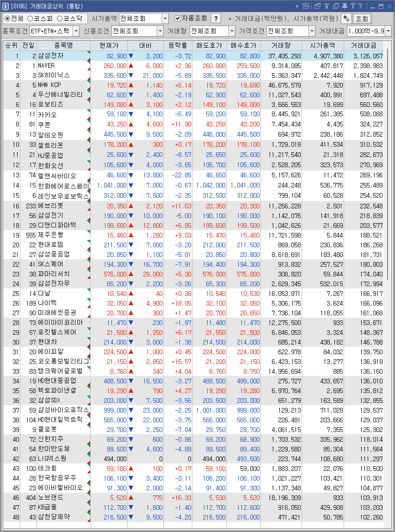This screenshot has height=532, width=395.
Task: Sort by the 현재가 column header
Action: (109, 45)
